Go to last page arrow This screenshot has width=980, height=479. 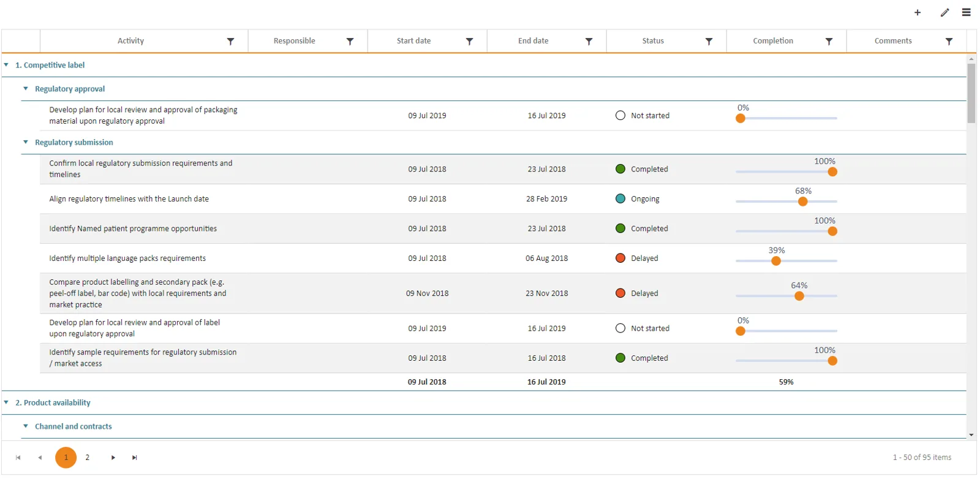coord(135,458)
